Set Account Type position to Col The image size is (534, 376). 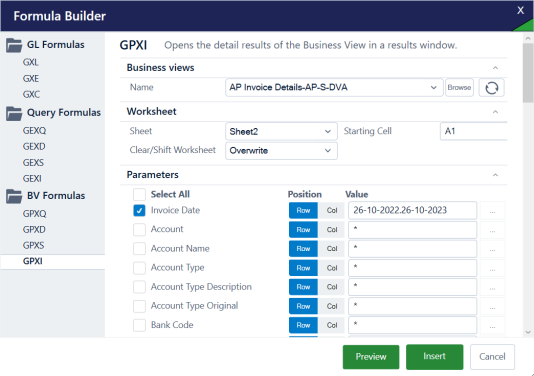[332, 268]
